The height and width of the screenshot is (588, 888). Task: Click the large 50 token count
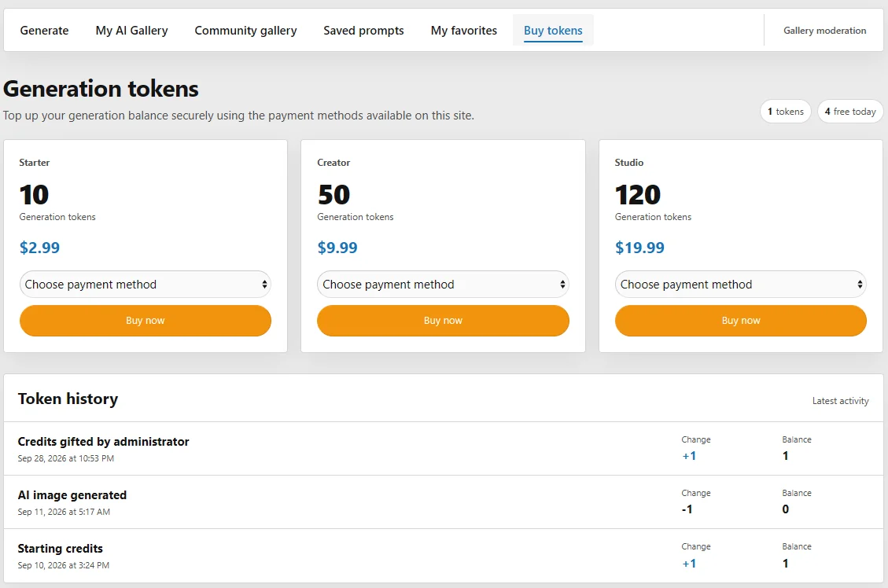point(333,195)
